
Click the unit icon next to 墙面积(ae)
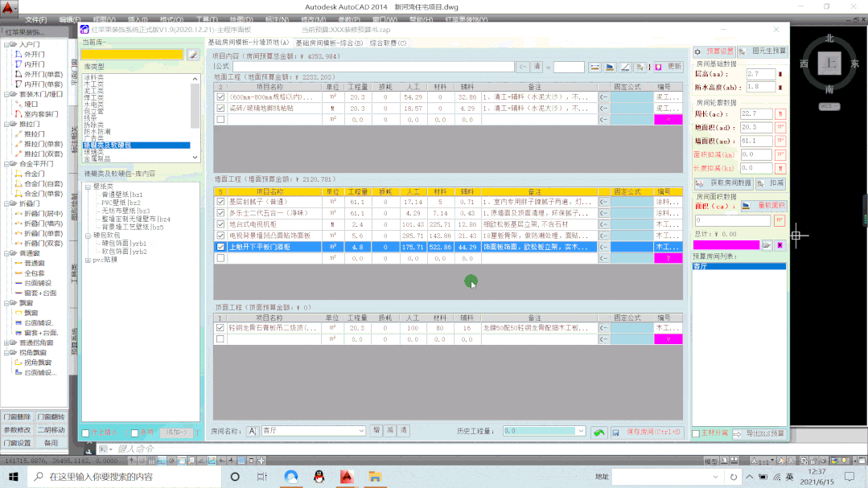click(780, 141)
